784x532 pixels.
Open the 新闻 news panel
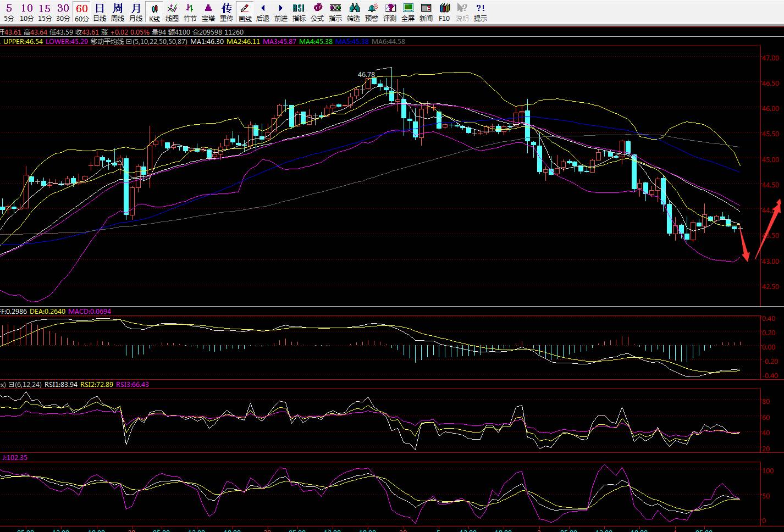[x=426, y=12]
